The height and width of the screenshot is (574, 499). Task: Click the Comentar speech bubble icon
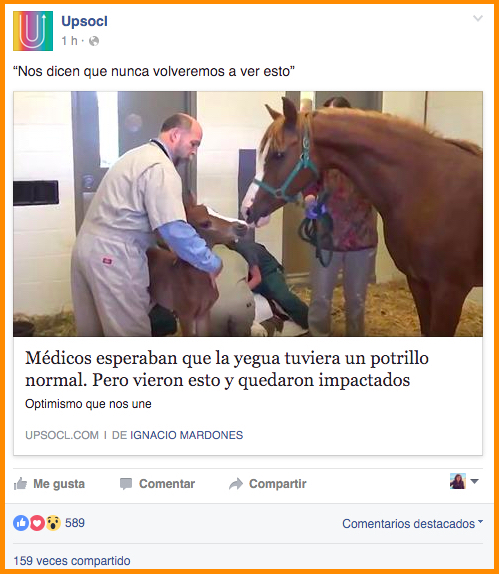[126, 484]
